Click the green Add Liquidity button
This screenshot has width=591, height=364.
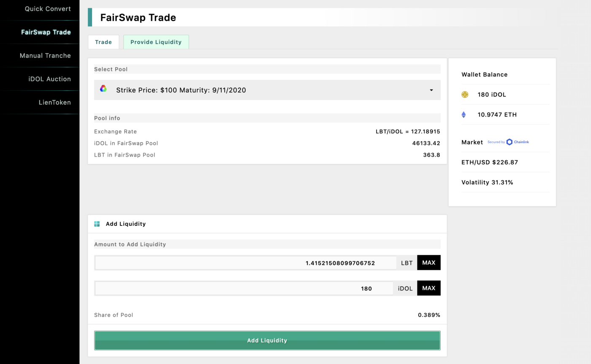pyautogui.click(x=267, y=340)
